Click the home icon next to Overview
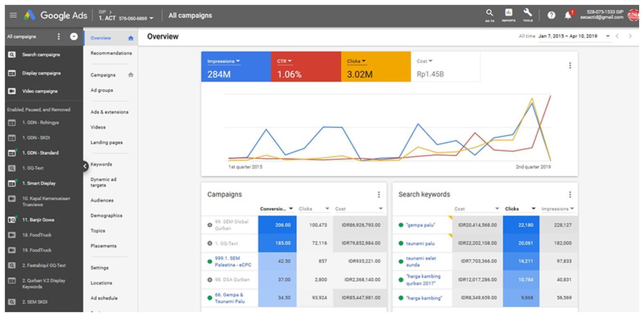 pyautogui.click(x=131, y=38)
